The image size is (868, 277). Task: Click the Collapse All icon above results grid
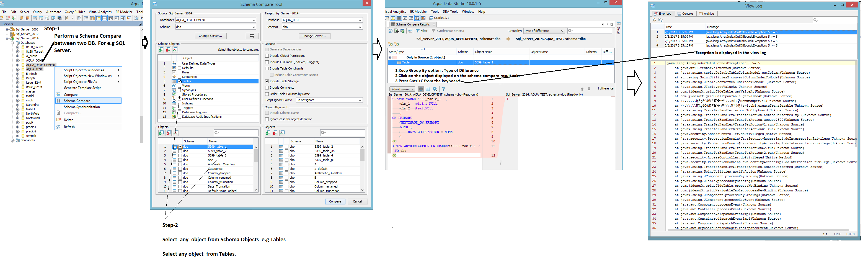click(397, 44)
